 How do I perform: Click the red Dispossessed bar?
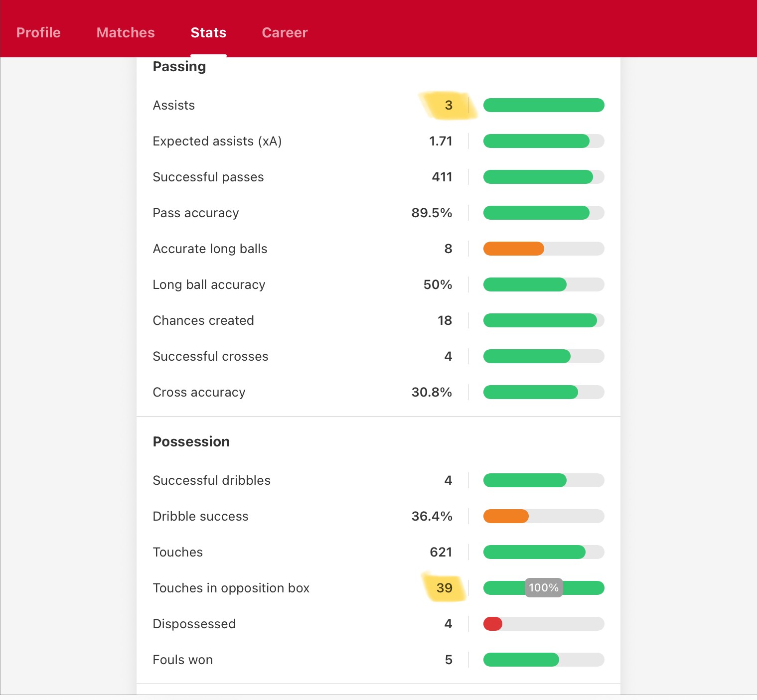tap(493, 624)
